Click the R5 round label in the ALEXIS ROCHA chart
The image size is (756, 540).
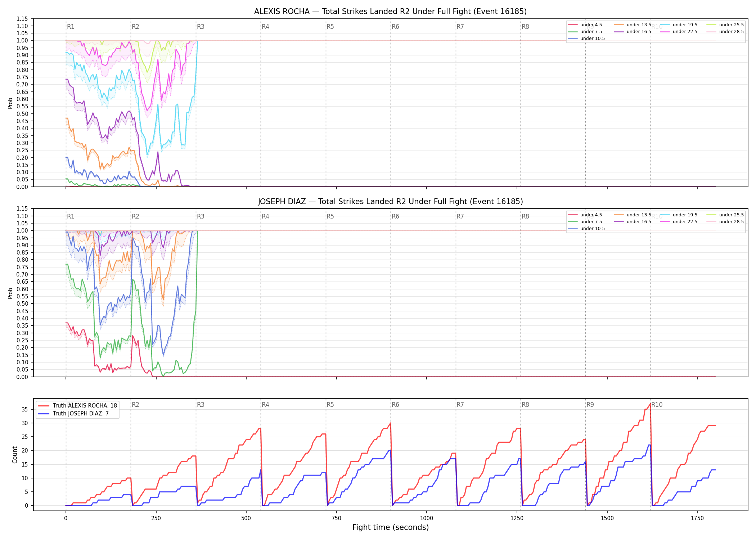pos(330,27)
